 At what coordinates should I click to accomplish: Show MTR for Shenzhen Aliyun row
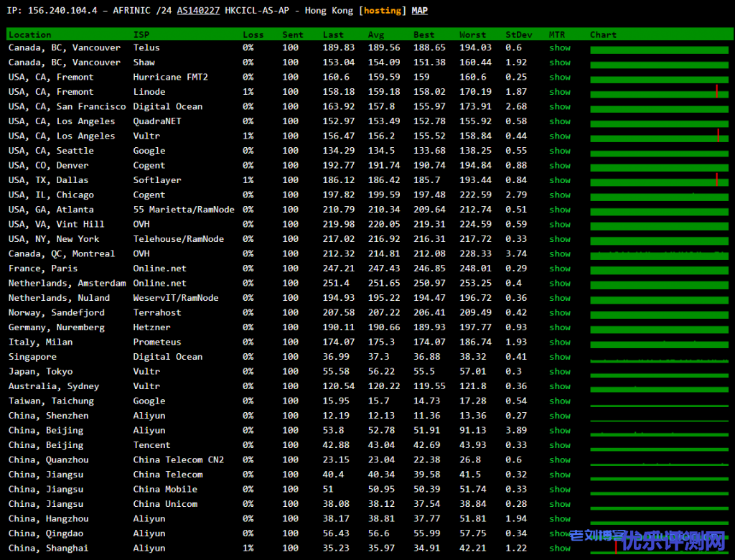tap(560, 416)
